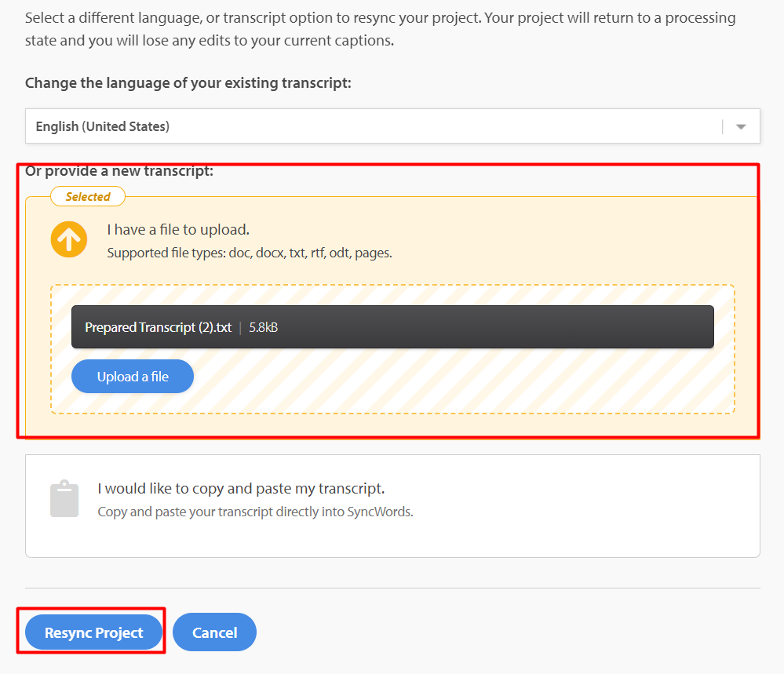Select the Prepared Transcript (2).txt file name

pos(158,327)
